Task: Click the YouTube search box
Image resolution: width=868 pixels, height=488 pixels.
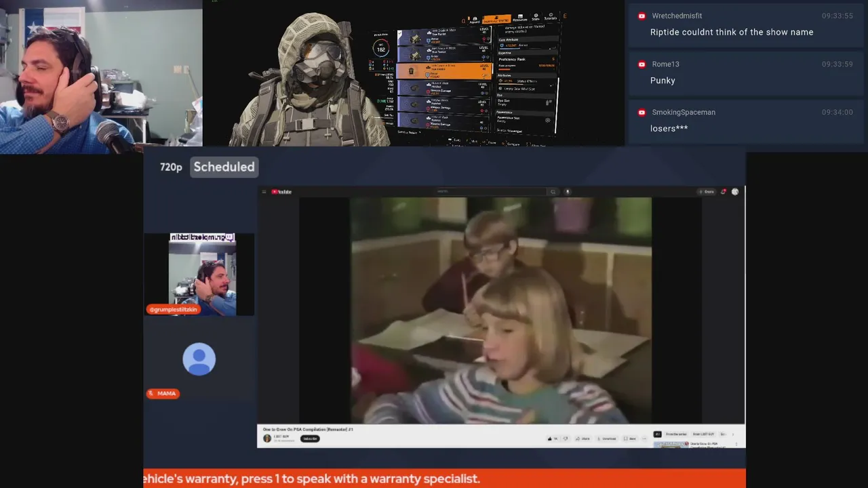Action: (491, 192)
